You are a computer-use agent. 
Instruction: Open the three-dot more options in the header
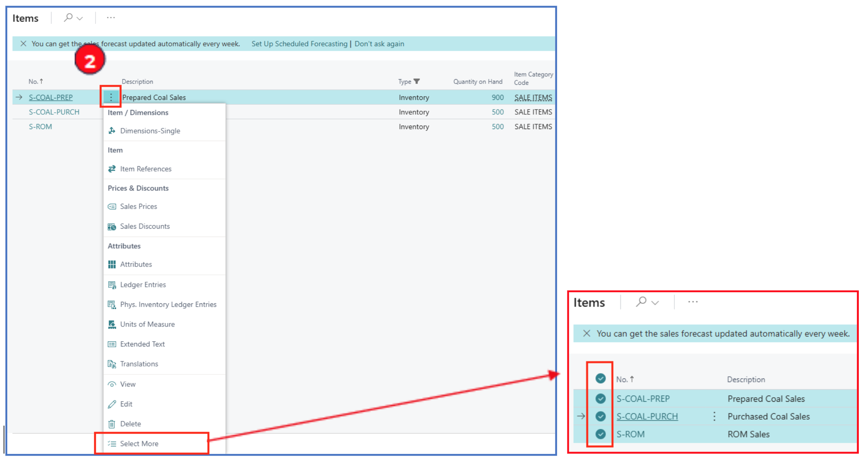pyautogui.click(x=111, y=18)
